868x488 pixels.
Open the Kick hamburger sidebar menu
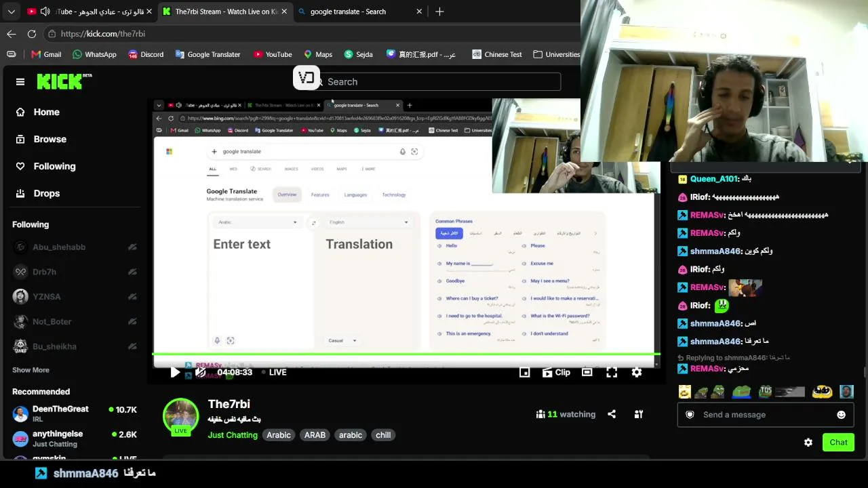point(20,82)
